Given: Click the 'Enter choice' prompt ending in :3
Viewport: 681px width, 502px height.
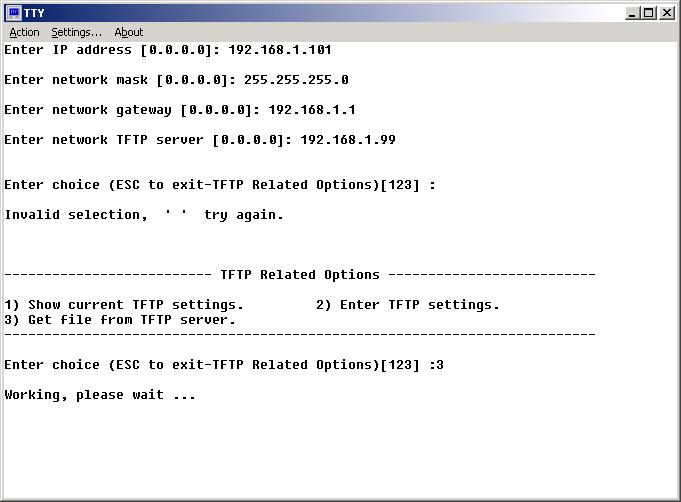Looking at the screenshot, I should point(224,365).
